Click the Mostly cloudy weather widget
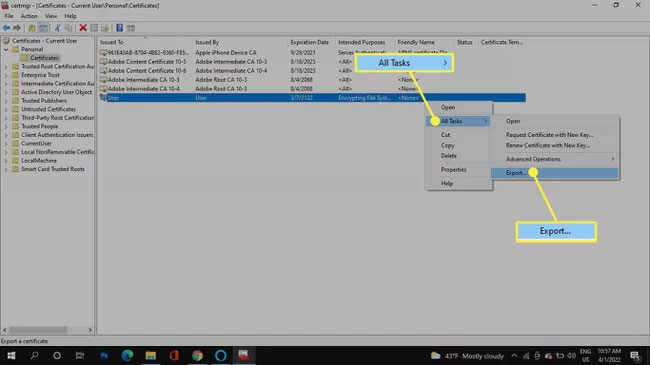Viewport: 650px width, 365px height. (x=468, y=356)
